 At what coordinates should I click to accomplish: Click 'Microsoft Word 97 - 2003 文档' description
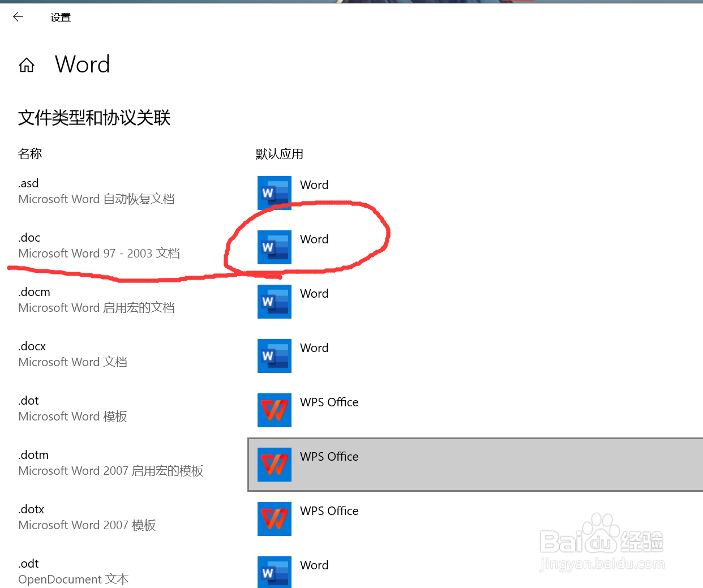[99, 254]
